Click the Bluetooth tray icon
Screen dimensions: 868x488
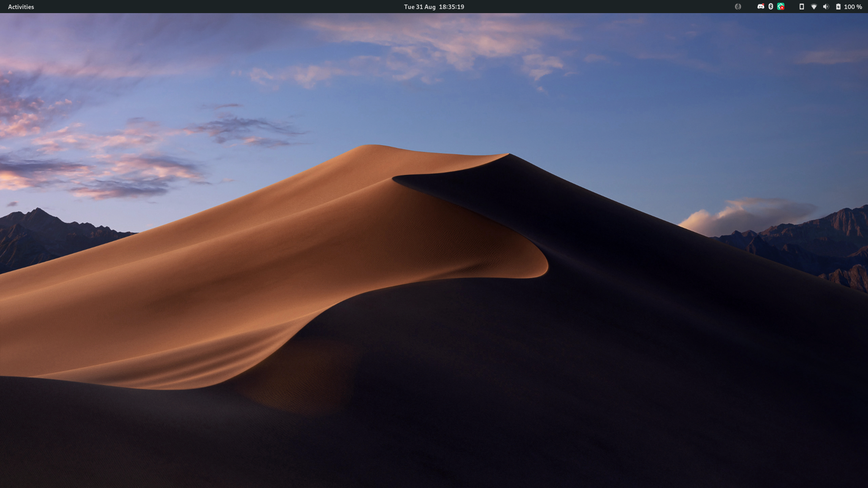(x=771, y=7)
